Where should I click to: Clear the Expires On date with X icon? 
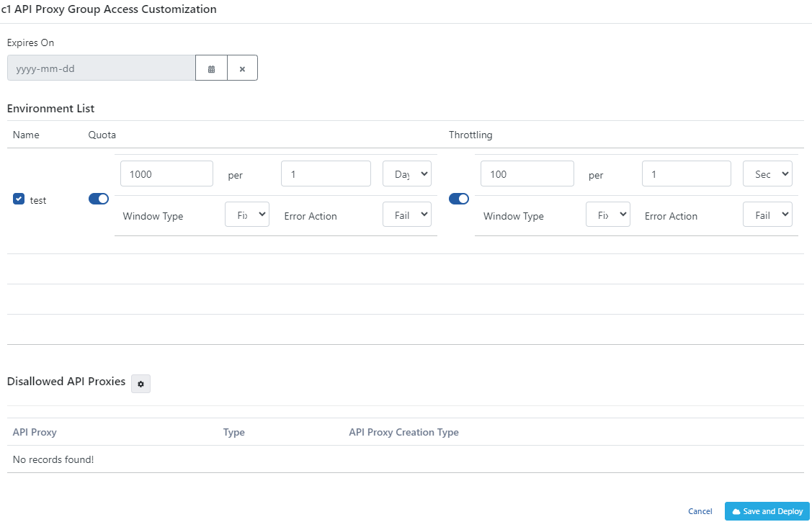(x=242, y=69)
